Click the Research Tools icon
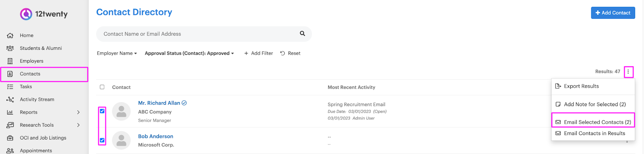Viewport: 644px width, 154px height. pos(10,125)
